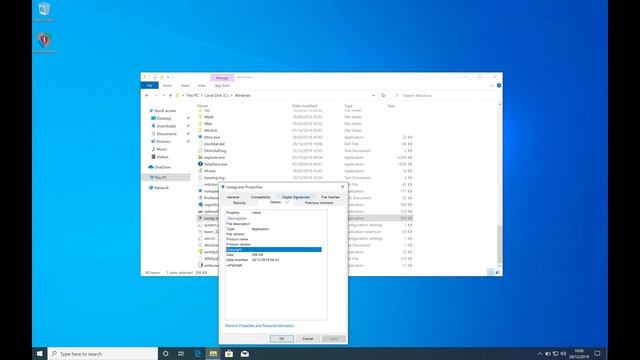Collapse the ribbon chevron

[491, 85]
